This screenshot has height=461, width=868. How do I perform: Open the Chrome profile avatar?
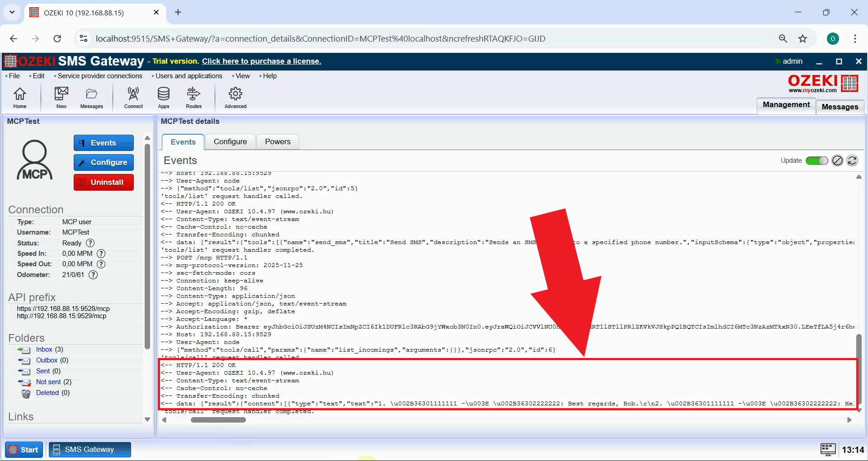833,38
